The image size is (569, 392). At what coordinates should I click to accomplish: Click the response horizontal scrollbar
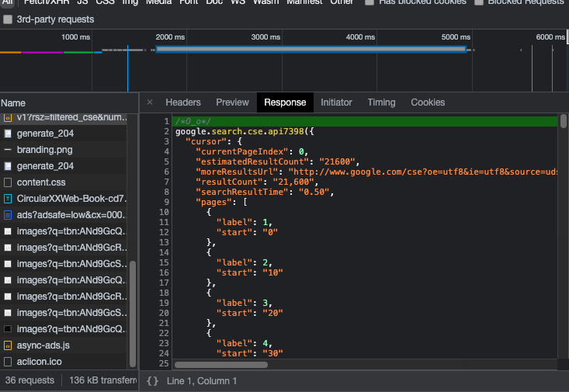(x=221, y=365)
